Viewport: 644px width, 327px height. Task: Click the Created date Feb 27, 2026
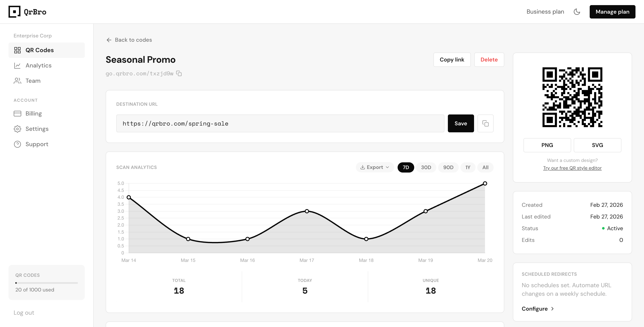tap(606, 205)
